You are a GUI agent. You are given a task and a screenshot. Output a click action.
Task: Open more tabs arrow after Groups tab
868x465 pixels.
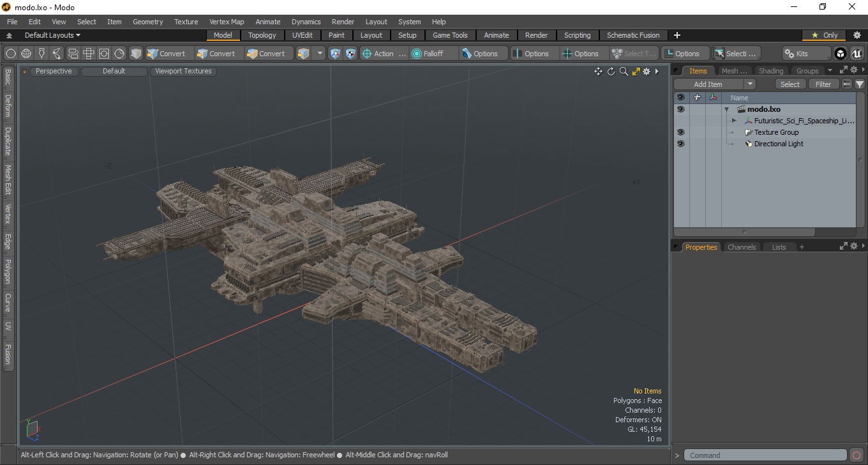tap(830, 71)
